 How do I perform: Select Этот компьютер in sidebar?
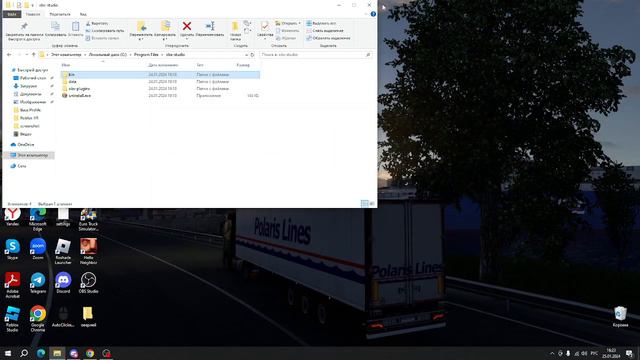[x=29, y=155]
